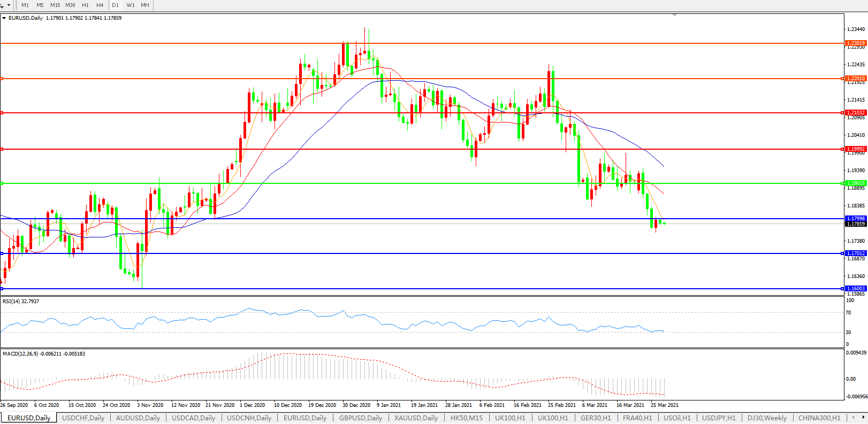Open the XAUUSD,Daily chart tab
The height and width of the screenshot is (424, 868).
[416, 418]
